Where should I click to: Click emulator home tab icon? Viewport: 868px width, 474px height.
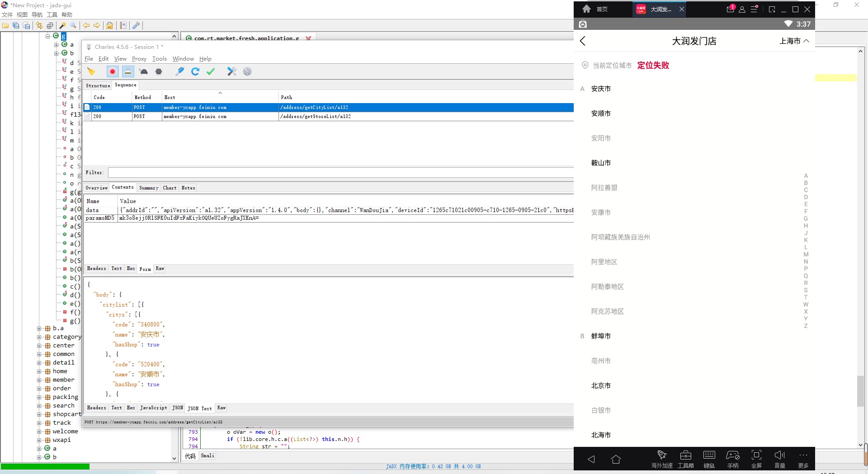coord(586,9)
